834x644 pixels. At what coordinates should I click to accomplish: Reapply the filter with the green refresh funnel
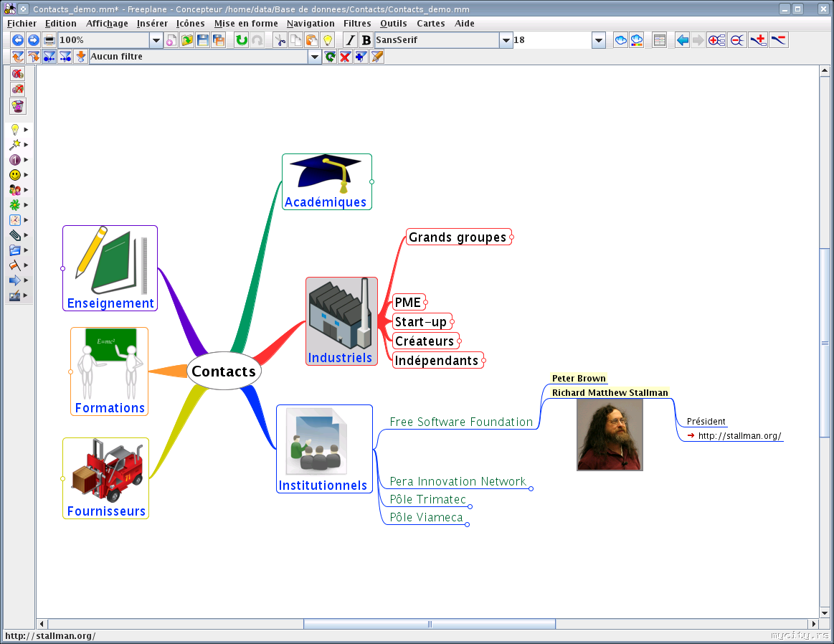[330, 57]
